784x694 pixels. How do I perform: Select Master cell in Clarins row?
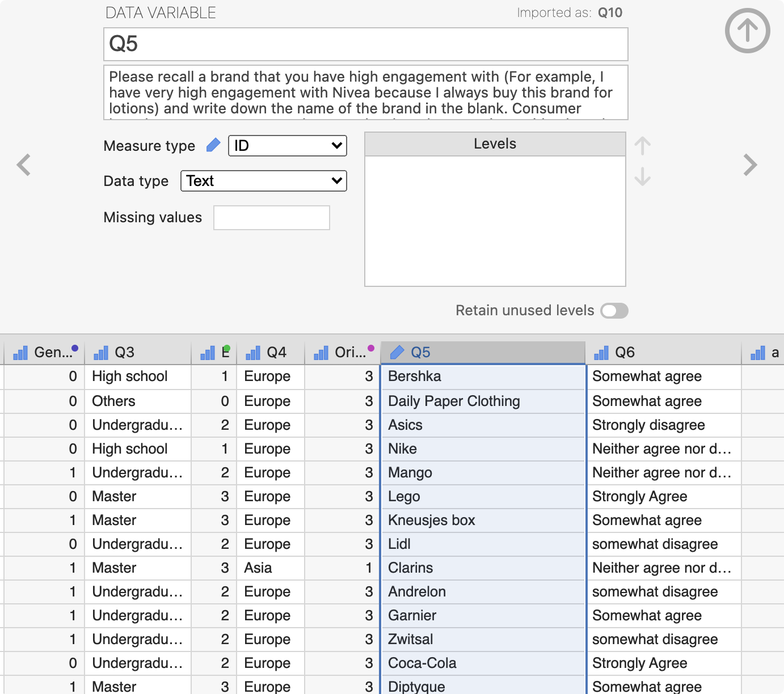click(138, 568)
